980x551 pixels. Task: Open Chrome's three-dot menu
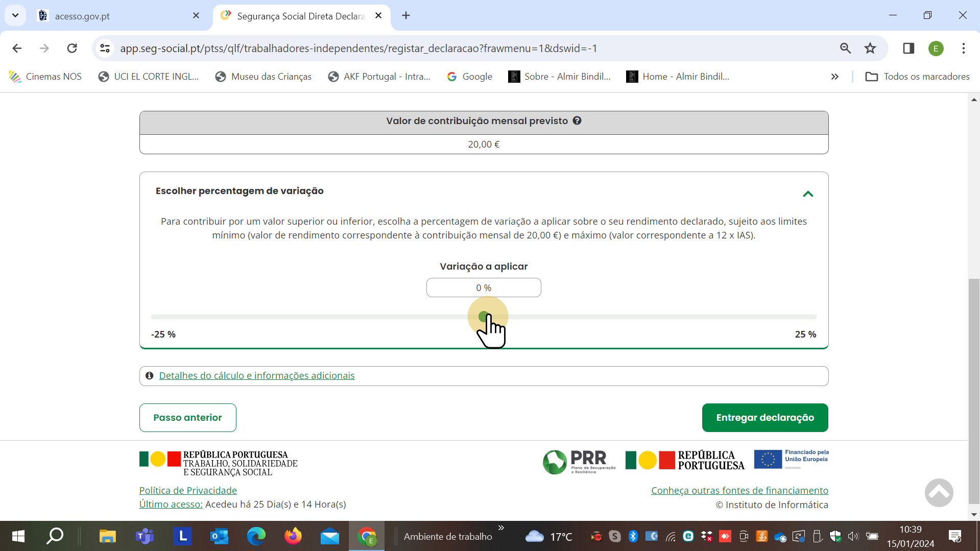click(963, 48)
